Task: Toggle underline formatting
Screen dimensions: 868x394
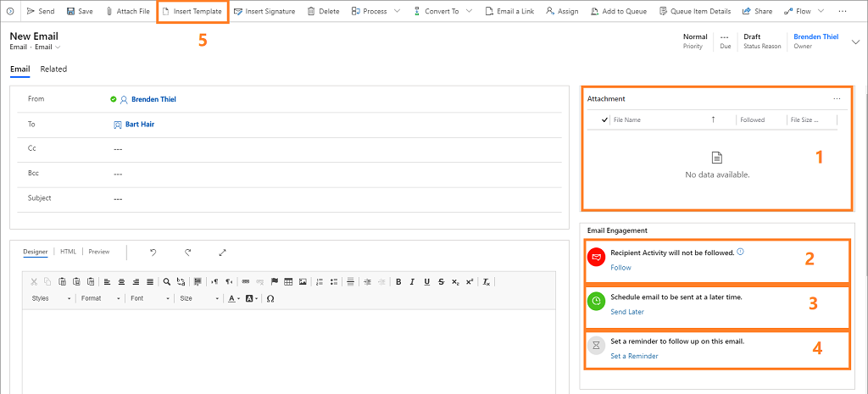Action: point(427,281)
